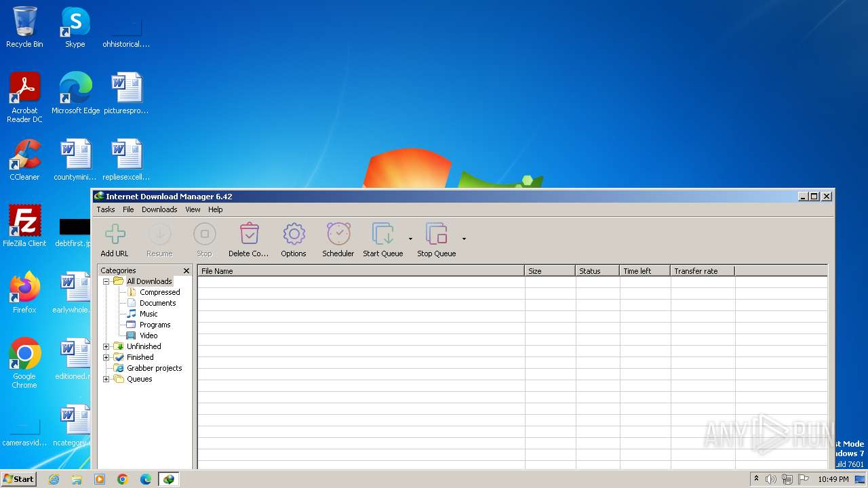Select the repliesexcell Word document icon
This screenshot has width=868, height=488.
point(126,160)
